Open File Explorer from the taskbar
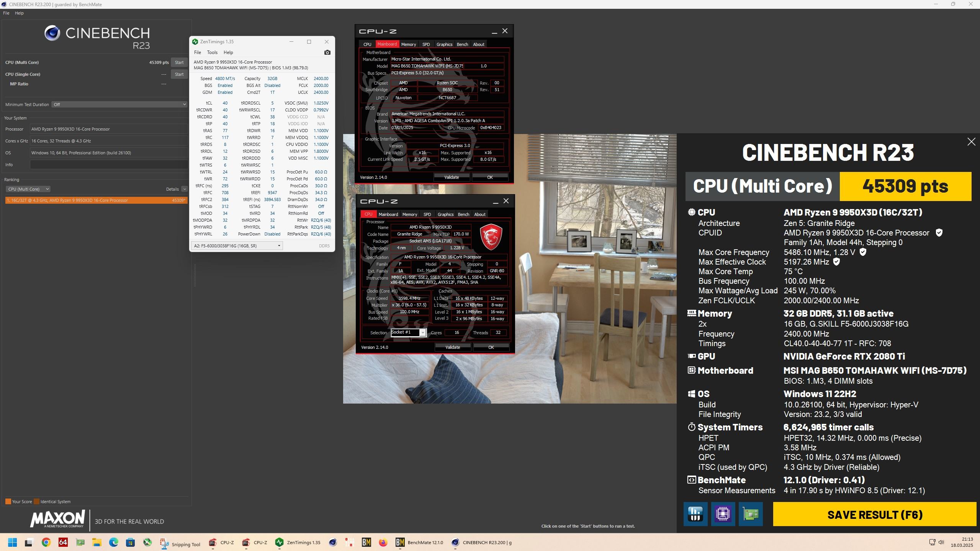Viewport: 980px width, 551px height. 97,542
